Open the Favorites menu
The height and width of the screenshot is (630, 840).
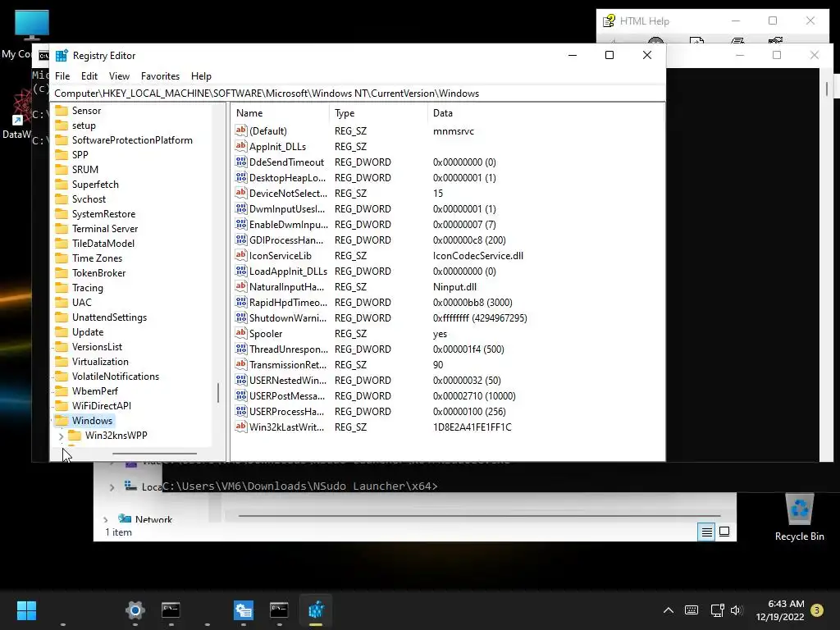160,76
